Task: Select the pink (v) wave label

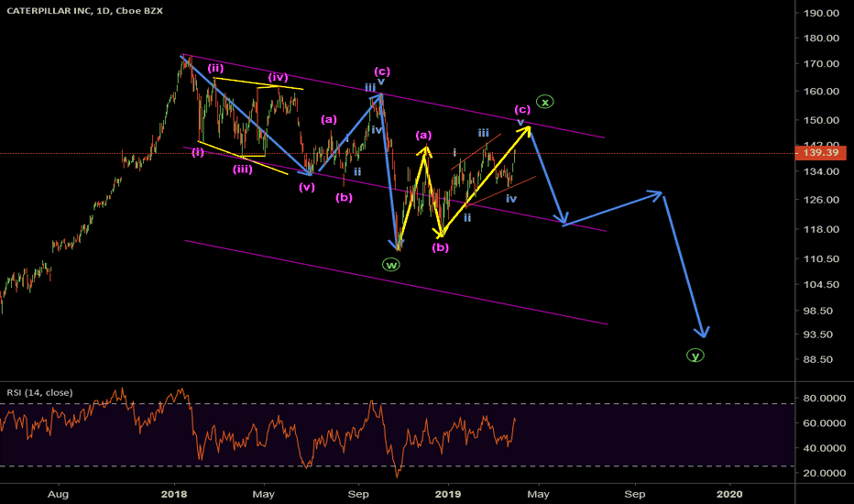Action: [307, 188]
